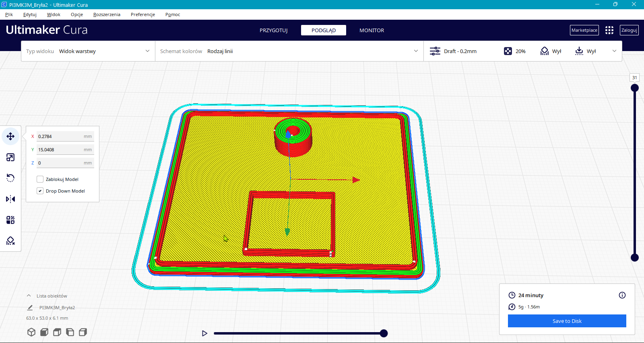The image size is (644, 343).
Task: Click the simulation path slider handle
Action: pos(384,333)
